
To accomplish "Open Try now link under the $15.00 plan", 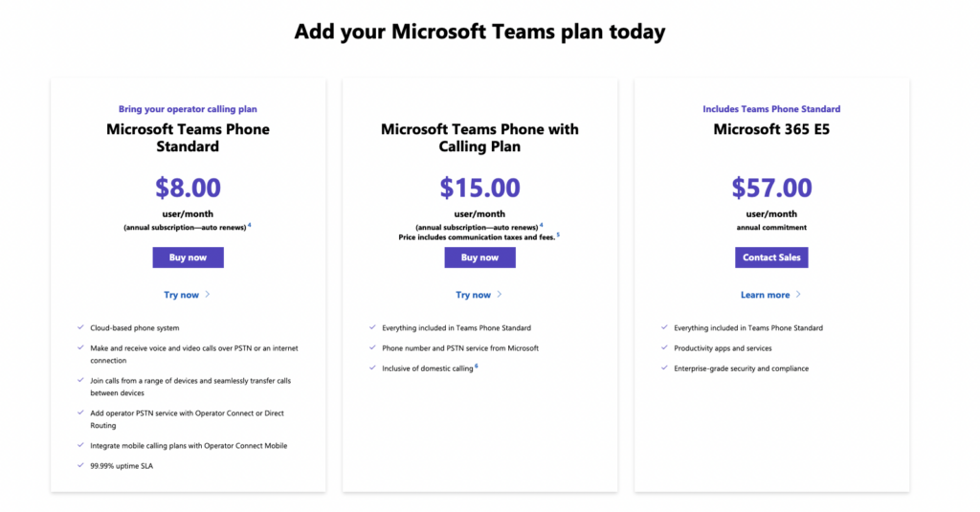I will coord(473,295).
